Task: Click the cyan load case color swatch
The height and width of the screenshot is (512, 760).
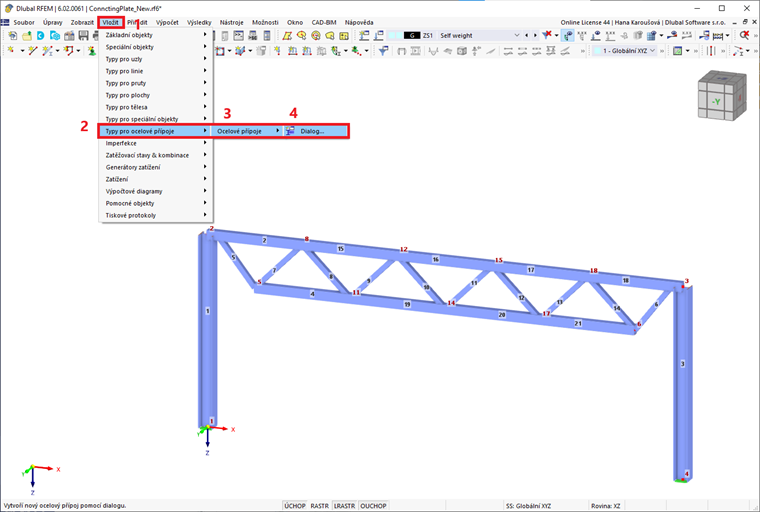Action: tap(395, 35)
